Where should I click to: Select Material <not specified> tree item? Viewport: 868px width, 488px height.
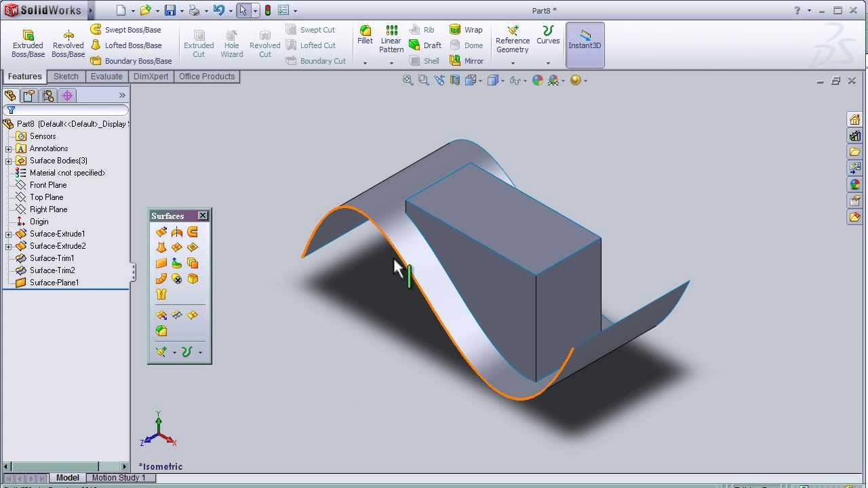[x=60, y=173]
